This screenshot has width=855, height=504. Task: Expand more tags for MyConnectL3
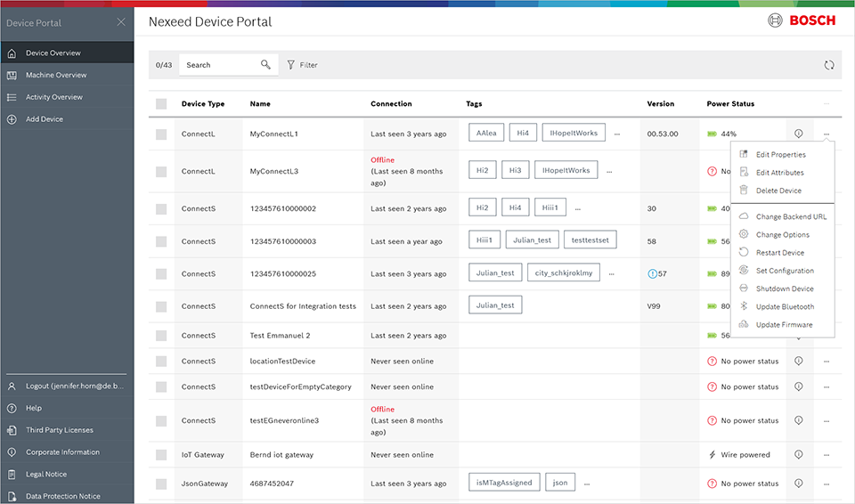(609, 171)
